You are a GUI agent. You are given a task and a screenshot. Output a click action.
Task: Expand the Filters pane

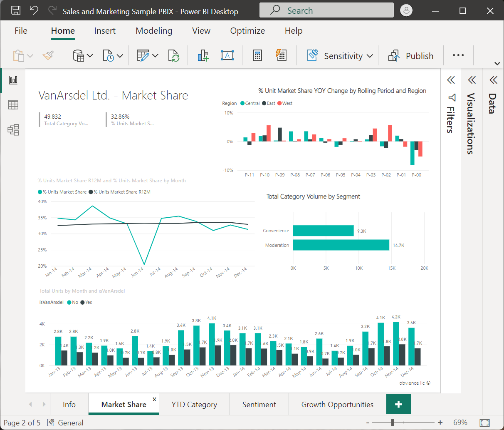coord(451,80)
